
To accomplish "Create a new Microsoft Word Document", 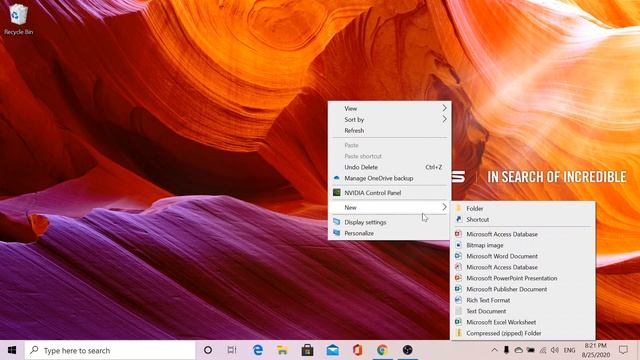I will pos(523,256).
